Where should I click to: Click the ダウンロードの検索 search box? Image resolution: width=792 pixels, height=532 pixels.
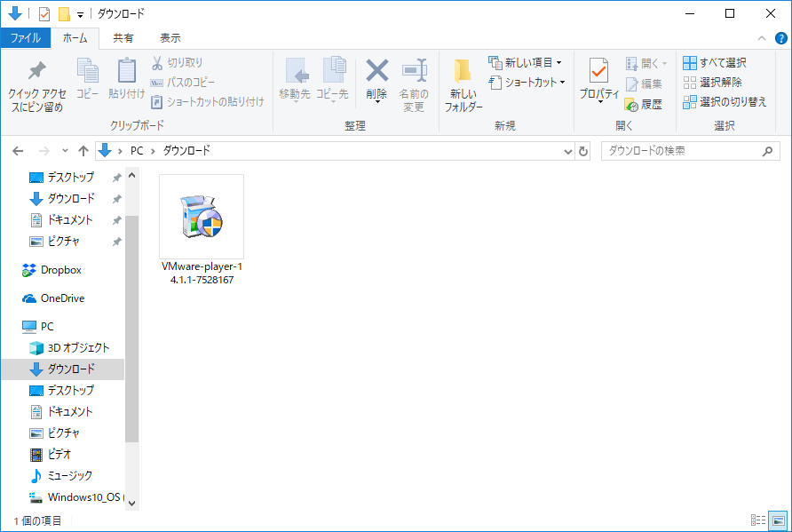coord(691,151)
